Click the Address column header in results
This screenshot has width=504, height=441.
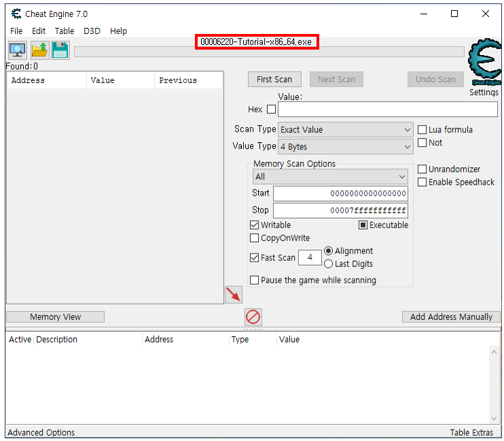pyautogui.click(x=47, y=80)
